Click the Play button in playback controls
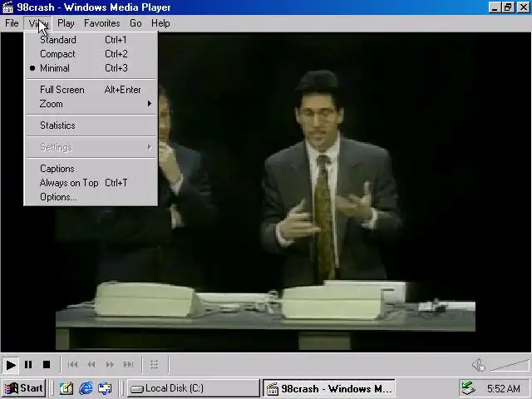The height and width of the screenshot is (399, 532). point(11,365)
